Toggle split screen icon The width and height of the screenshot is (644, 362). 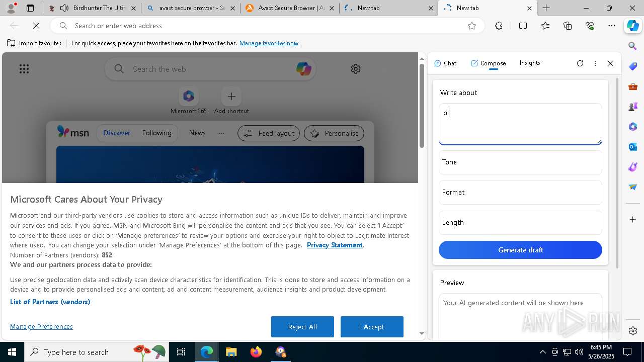click(523, 26)
